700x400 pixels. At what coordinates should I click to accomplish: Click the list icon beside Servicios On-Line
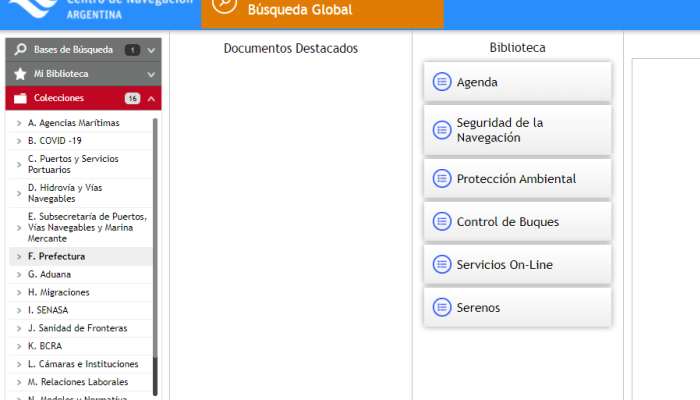click(x=442, y=264)
